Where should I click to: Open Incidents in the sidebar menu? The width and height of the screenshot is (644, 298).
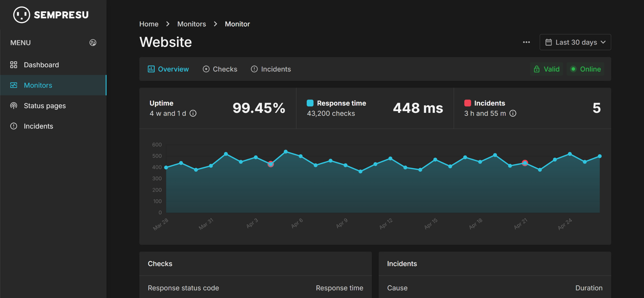tap(38, 126)
